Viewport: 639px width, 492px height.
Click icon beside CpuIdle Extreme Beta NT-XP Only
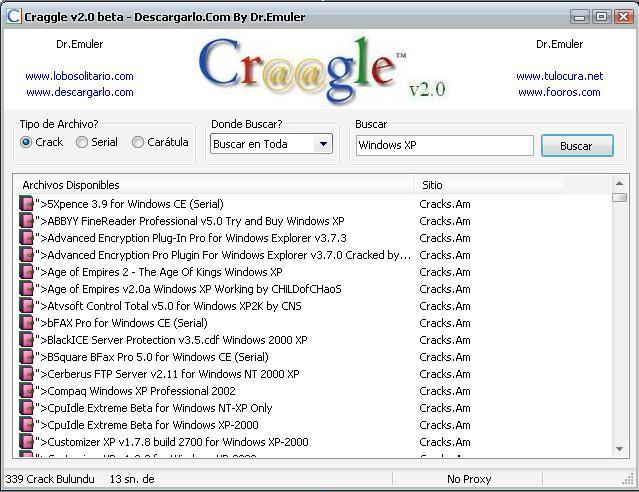[x=26, y=408]
